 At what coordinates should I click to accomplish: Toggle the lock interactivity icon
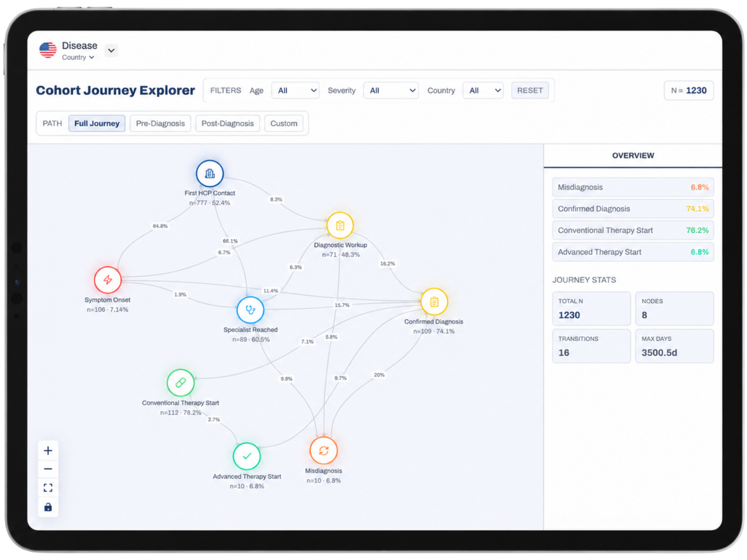tap(48, 507)
